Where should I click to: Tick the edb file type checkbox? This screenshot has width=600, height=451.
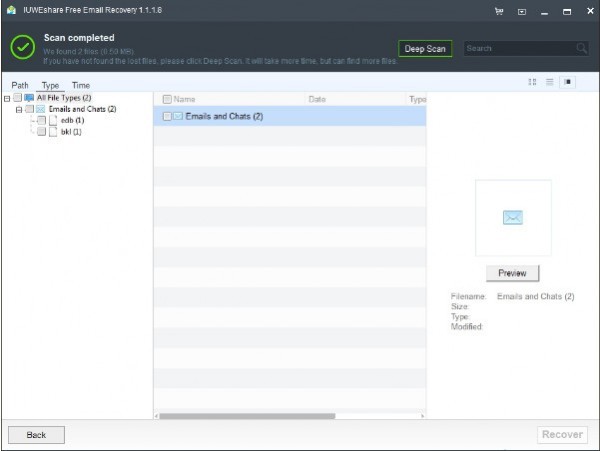tap(41, 120)
